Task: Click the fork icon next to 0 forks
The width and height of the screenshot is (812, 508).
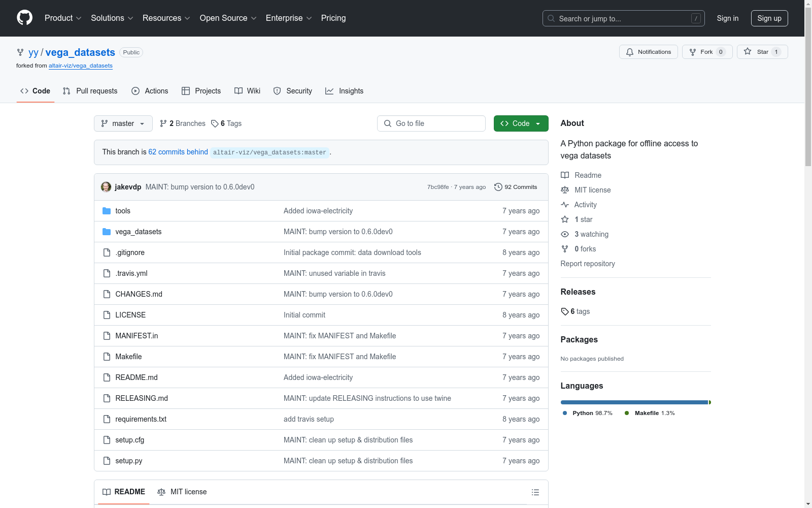Action: click(x=565, y=249)
